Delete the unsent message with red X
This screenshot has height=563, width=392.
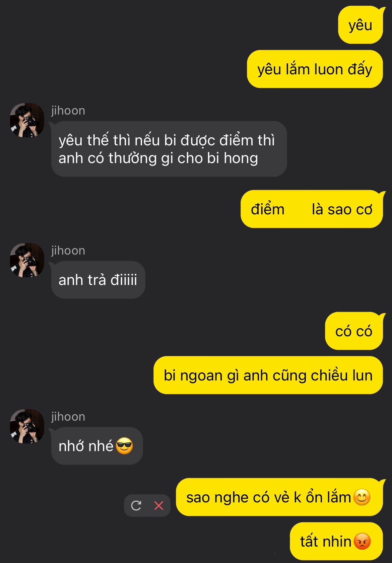tap(159, 505)
